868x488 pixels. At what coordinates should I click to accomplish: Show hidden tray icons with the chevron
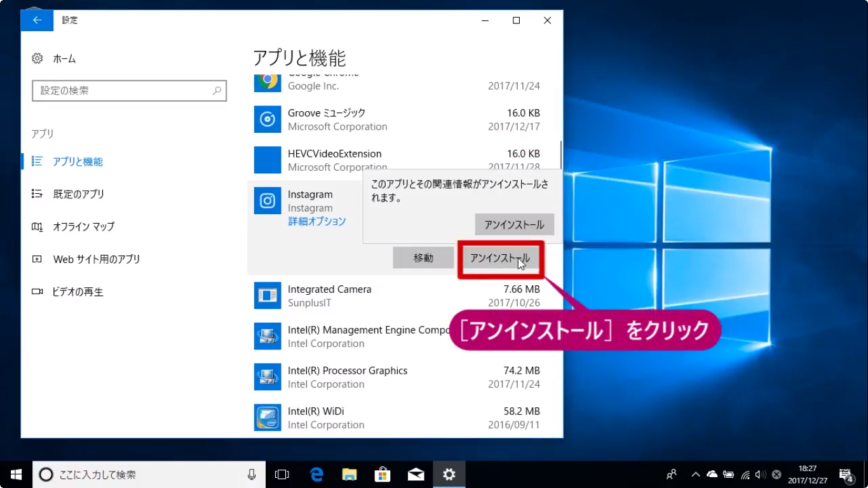click(696, 474)
